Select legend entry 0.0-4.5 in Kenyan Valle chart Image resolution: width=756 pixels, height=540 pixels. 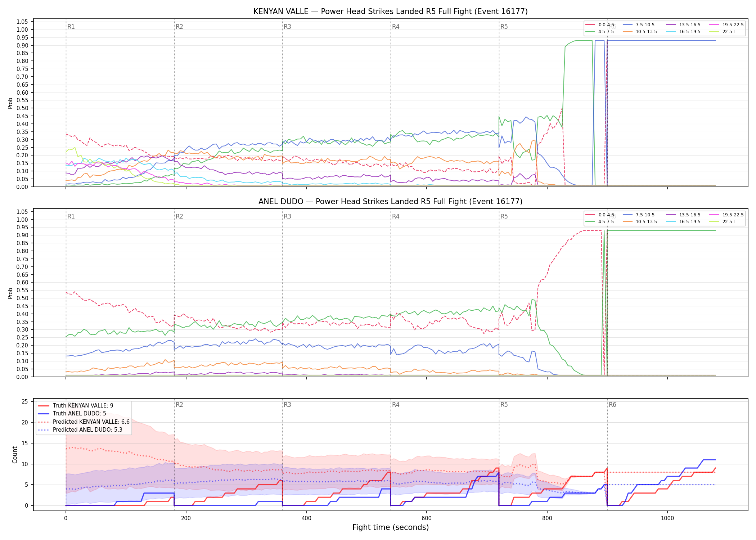pos(600,25)
